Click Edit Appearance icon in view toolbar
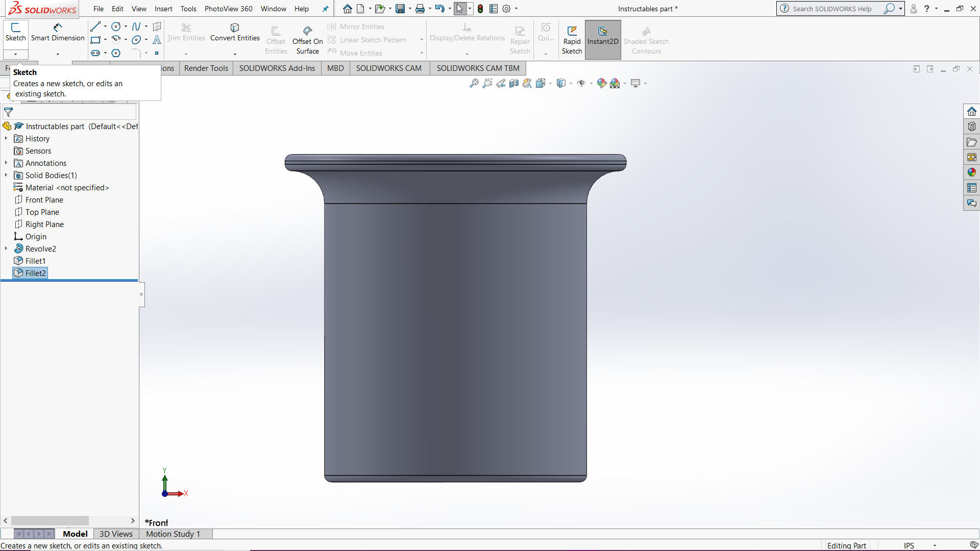980x551 pixels. click(x=602, y=83)
